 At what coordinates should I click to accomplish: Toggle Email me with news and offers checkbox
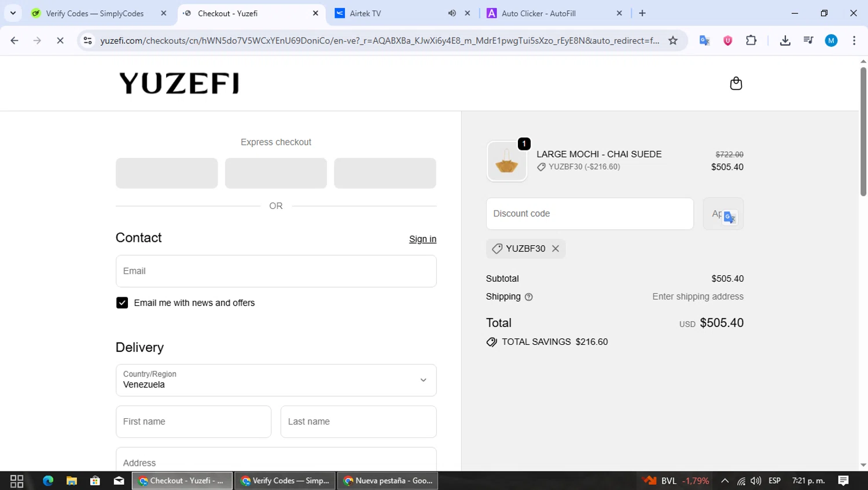[x=122, y=303]
